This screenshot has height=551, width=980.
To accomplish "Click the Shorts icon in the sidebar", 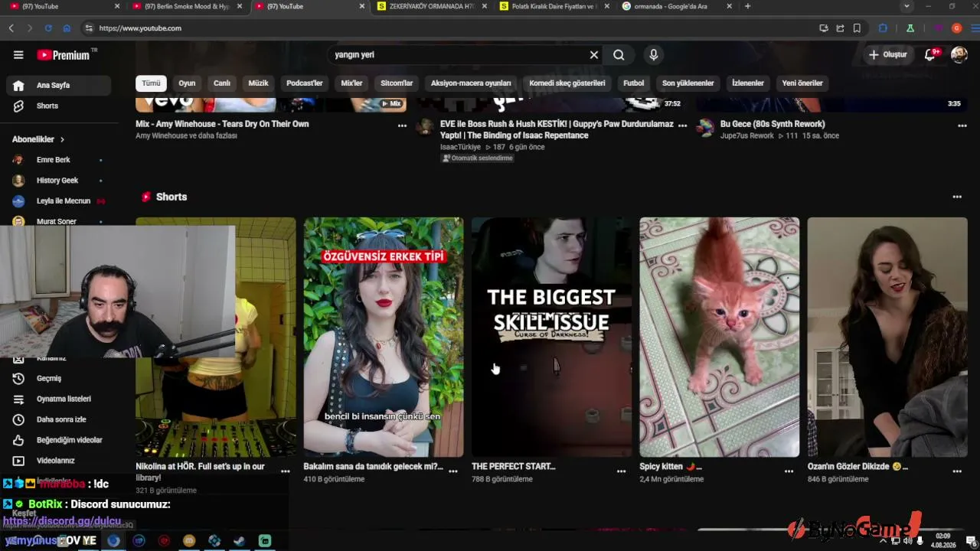I will 18,106.
